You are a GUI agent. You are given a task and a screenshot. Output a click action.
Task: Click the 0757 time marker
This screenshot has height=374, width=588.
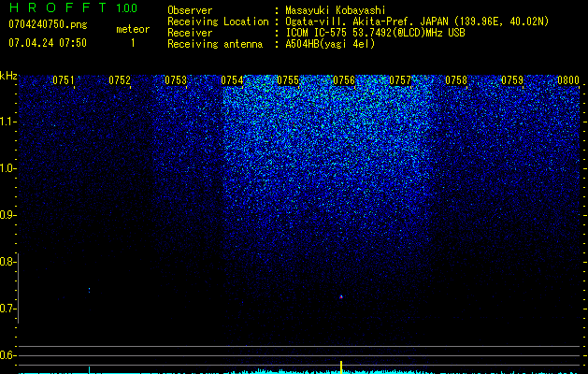[400, 80]
